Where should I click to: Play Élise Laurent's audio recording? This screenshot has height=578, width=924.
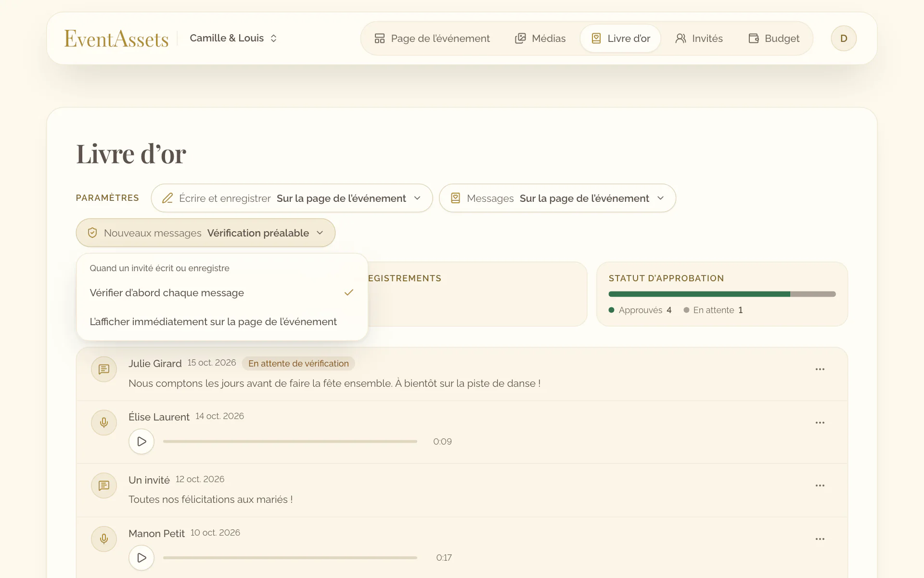(x=141, y=442)
